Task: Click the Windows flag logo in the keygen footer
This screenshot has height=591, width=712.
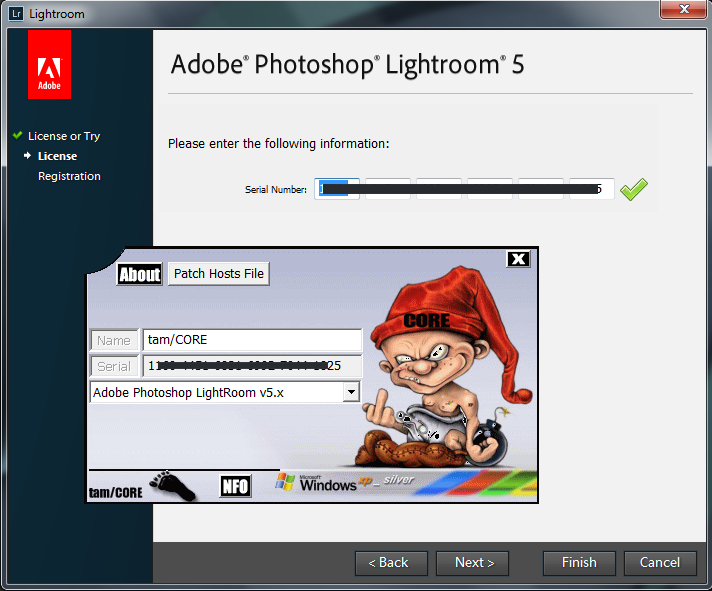Action: 285,482
